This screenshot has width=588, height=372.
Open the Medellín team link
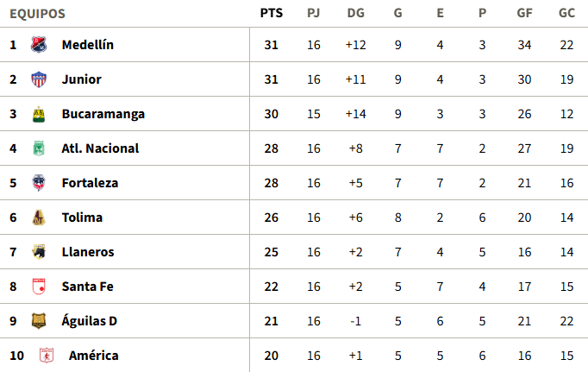pyautogui.click(x=87, y=45)
